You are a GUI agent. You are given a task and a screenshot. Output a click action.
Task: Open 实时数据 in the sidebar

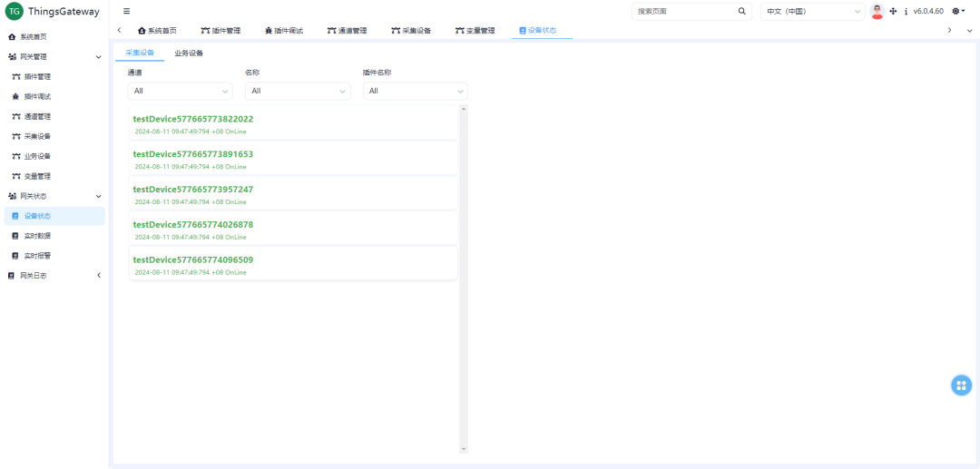pyautogui.click(x=37, y=236)
